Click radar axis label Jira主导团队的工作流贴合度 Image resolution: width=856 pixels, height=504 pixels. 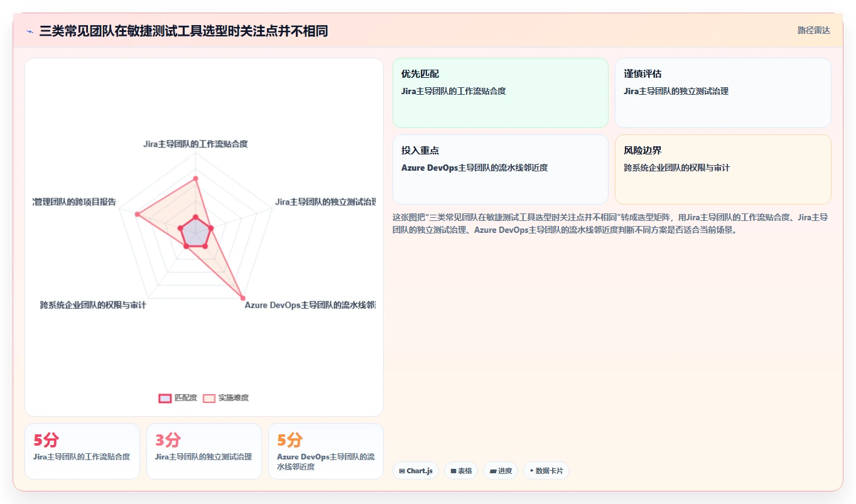click(195, 144)
